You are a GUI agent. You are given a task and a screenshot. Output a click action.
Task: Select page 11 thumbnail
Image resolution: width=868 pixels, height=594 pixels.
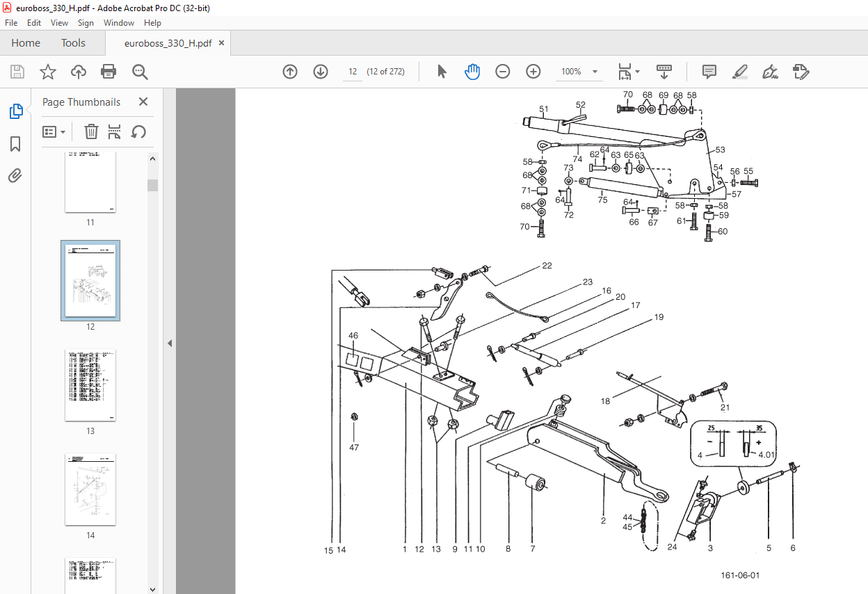coord(90,183)
